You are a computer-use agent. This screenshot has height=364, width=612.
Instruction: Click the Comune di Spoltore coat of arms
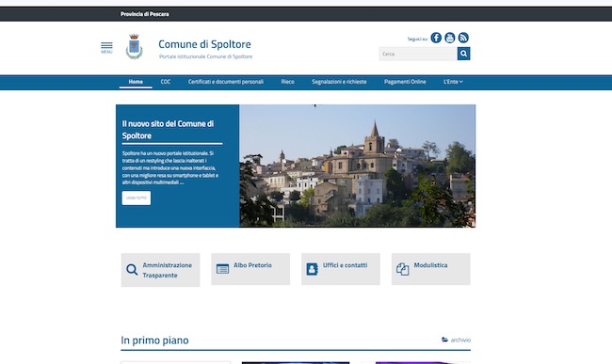[135, 47]
